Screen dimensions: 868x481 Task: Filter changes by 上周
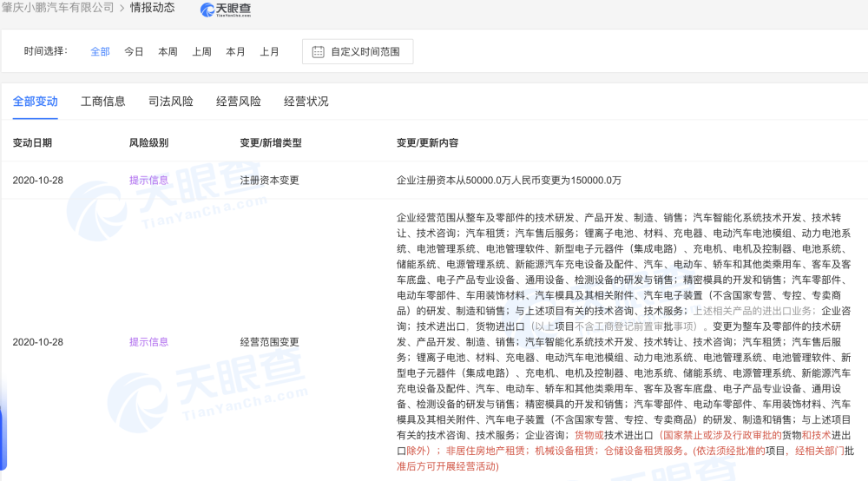pos(201,51)
